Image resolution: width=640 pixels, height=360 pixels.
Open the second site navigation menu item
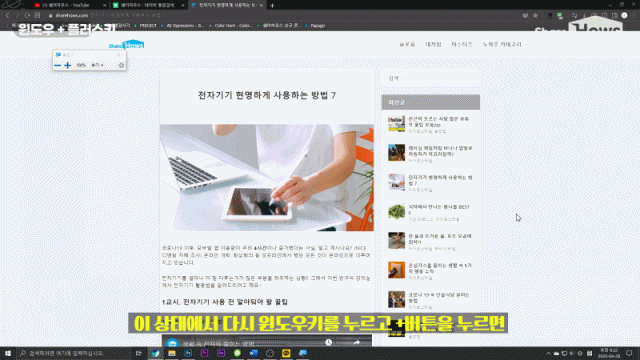pyautogui.click(x=433, y=44)
